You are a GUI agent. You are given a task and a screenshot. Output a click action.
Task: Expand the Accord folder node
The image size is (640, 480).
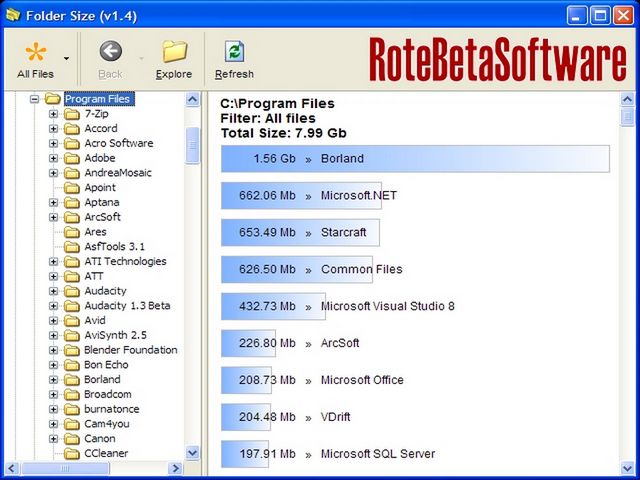click(53, 129)
